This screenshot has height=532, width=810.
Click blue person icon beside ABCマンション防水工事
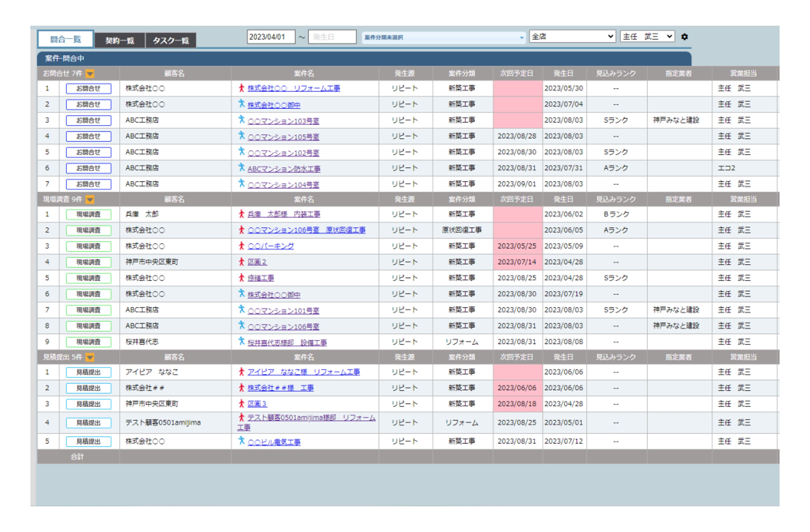[x=241, y=168]
